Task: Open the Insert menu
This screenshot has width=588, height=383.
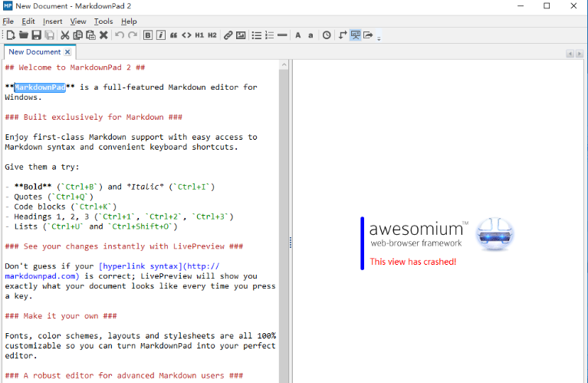Action: click(x=52, y=21)
